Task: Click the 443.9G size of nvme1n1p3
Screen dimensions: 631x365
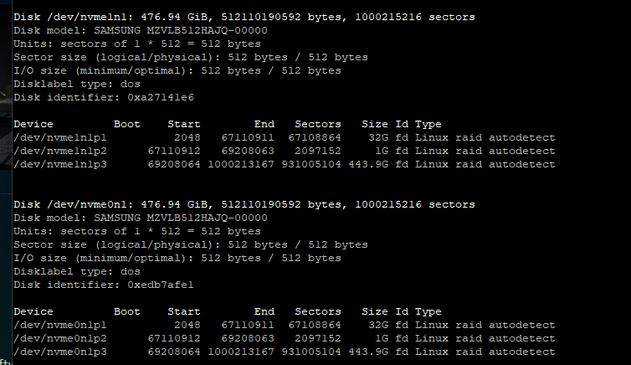Action: point(368,165)
